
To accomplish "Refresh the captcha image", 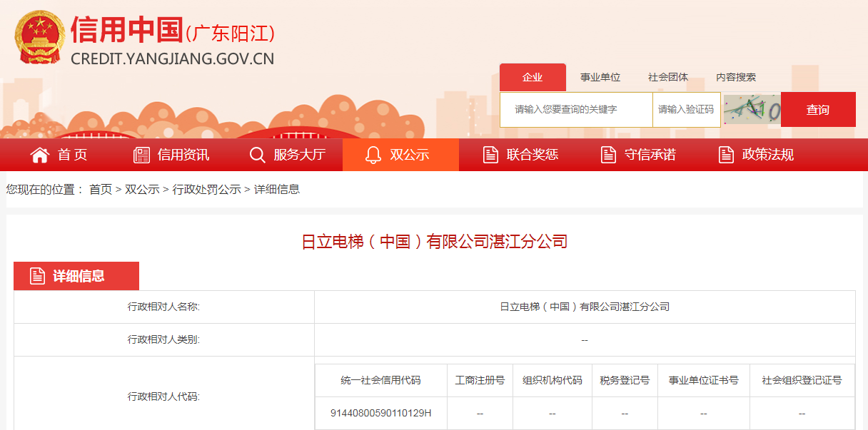I will point(752,110).
